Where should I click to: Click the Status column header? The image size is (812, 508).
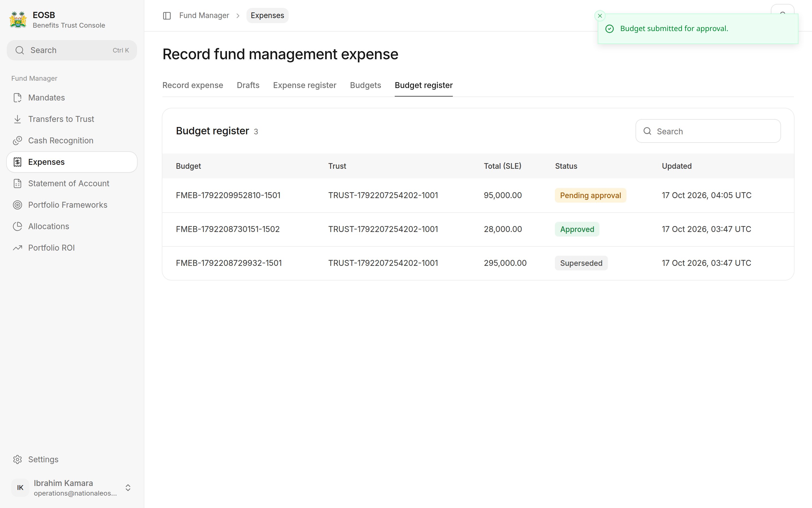(566, 166)
